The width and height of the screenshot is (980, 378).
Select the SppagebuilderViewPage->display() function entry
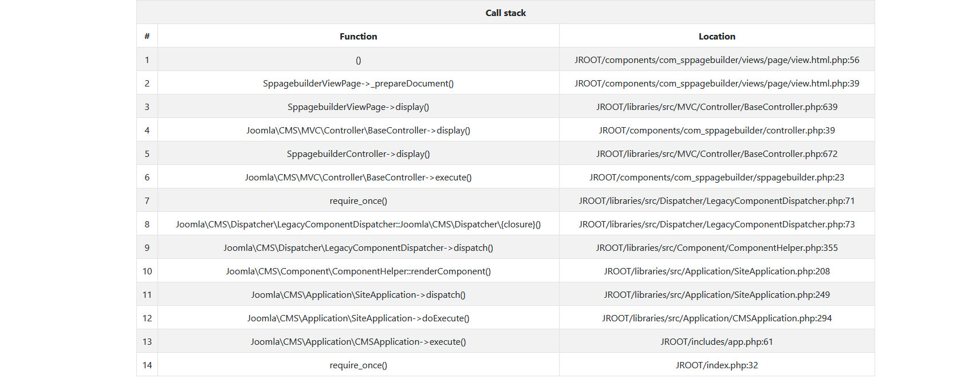358,107
